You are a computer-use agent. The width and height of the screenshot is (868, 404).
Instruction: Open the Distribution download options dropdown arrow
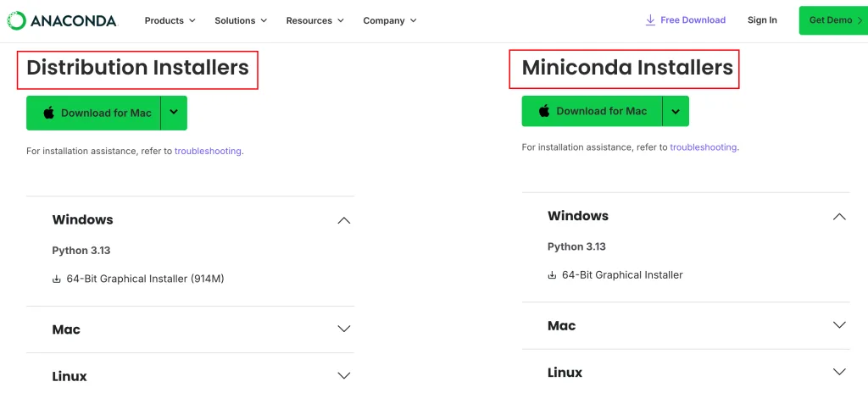(x=174, y=113)
